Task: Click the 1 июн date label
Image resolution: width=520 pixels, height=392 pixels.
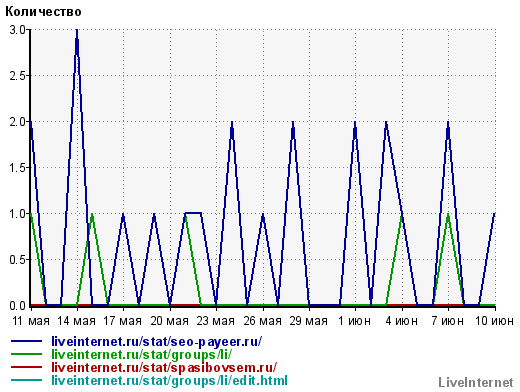Action: (354, 321)
